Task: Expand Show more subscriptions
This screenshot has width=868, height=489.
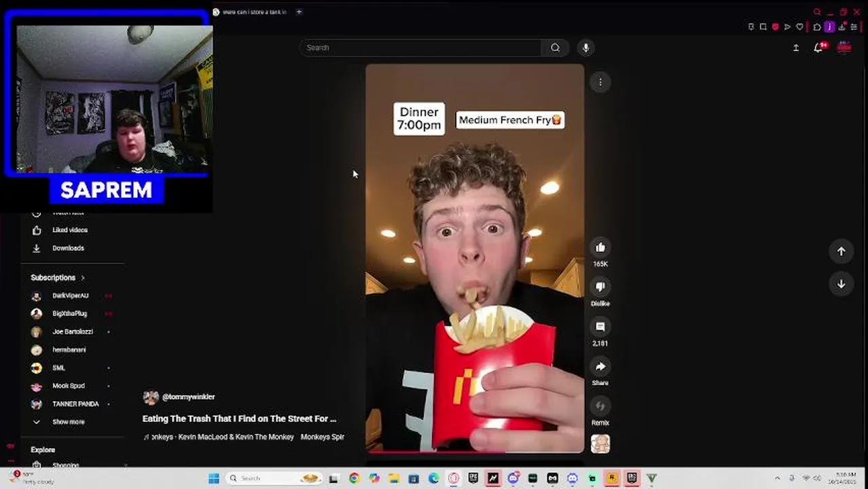Action: [68, 422]
